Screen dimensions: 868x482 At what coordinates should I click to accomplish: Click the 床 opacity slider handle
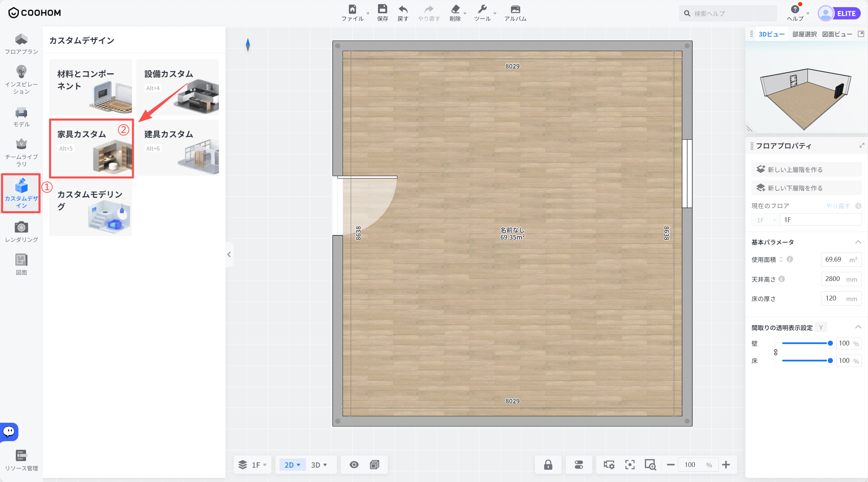click(830, 360)
